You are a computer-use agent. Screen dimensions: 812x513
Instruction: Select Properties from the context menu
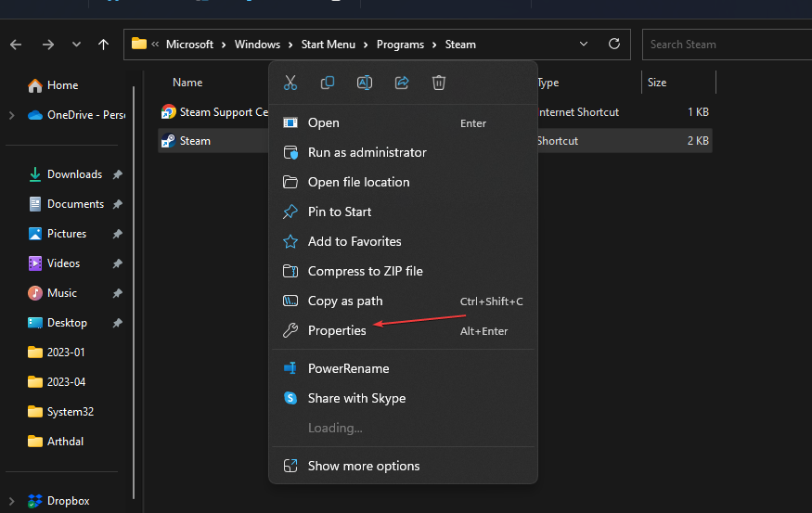(337, 330)
